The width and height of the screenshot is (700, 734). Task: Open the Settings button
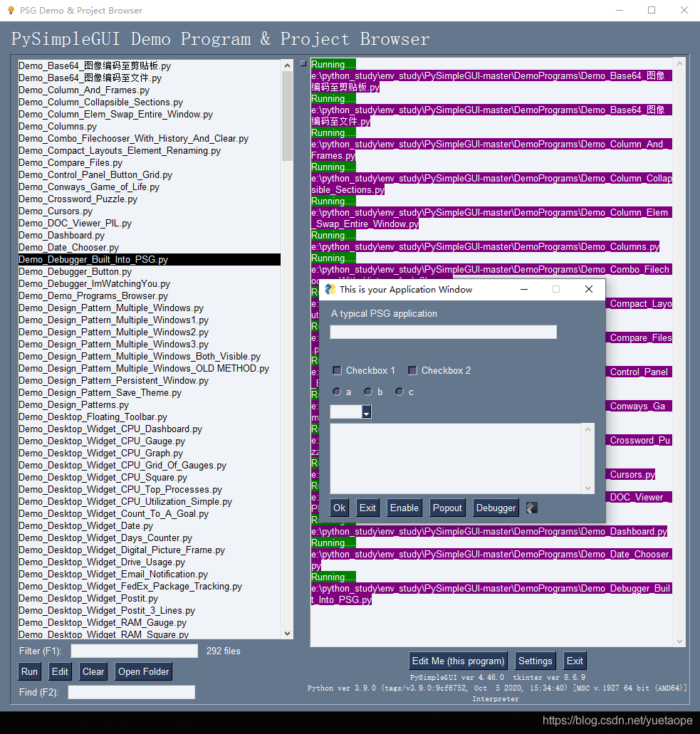click(x=536, y=661)
